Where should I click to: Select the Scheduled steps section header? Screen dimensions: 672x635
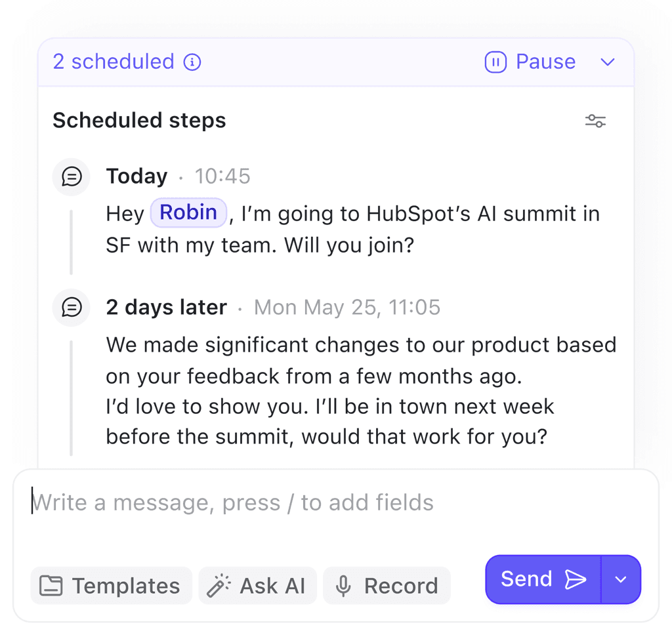point(139,121)
